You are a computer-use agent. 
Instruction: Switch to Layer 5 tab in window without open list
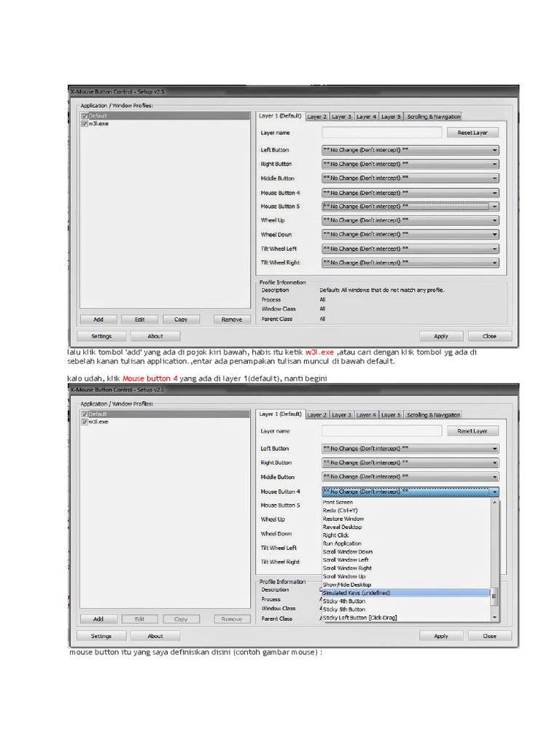click(391, 117)
